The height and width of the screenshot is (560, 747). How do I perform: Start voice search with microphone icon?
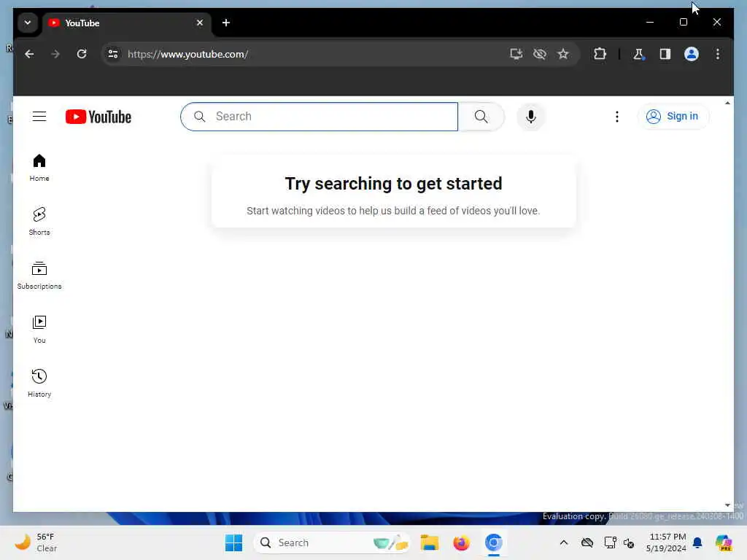531,116
